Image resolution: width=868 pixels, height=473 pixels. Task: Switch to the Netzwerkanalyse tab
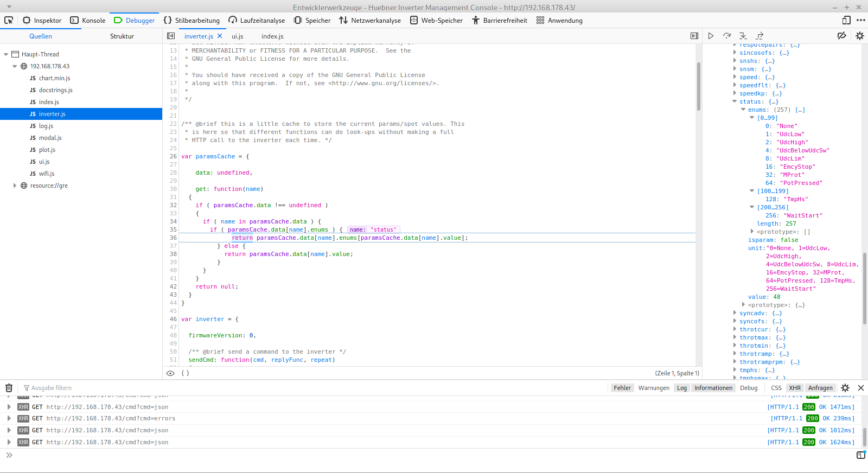[x=370, y=21]
